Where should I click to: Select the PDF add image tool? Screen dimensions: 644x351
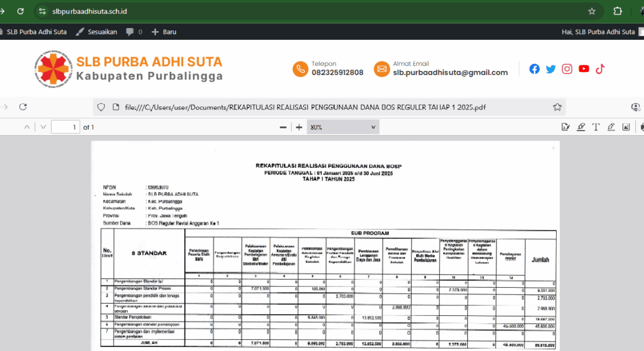[626, 128]
